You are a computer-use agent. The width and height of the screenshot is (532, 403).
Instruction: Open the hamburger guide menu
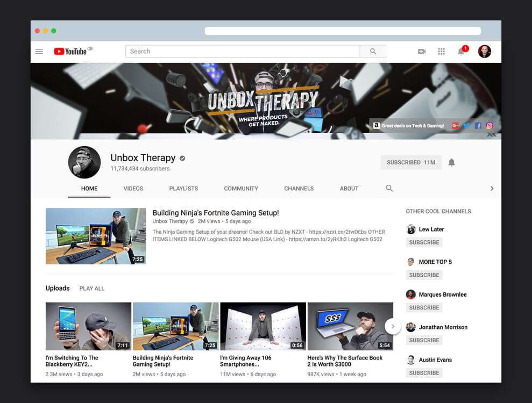pyautogui.click(x=39, y=51)
